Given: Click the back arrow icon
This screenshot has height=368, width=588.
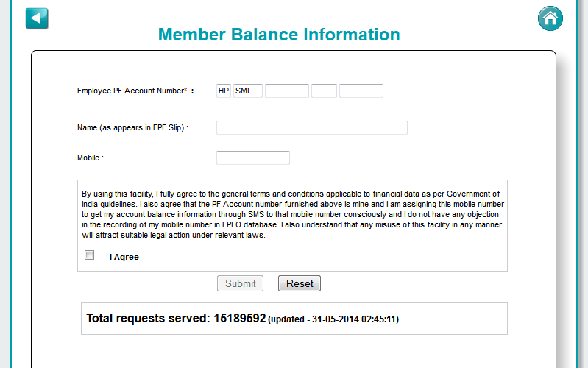Looking at the screenshot, I should [37, 18].
